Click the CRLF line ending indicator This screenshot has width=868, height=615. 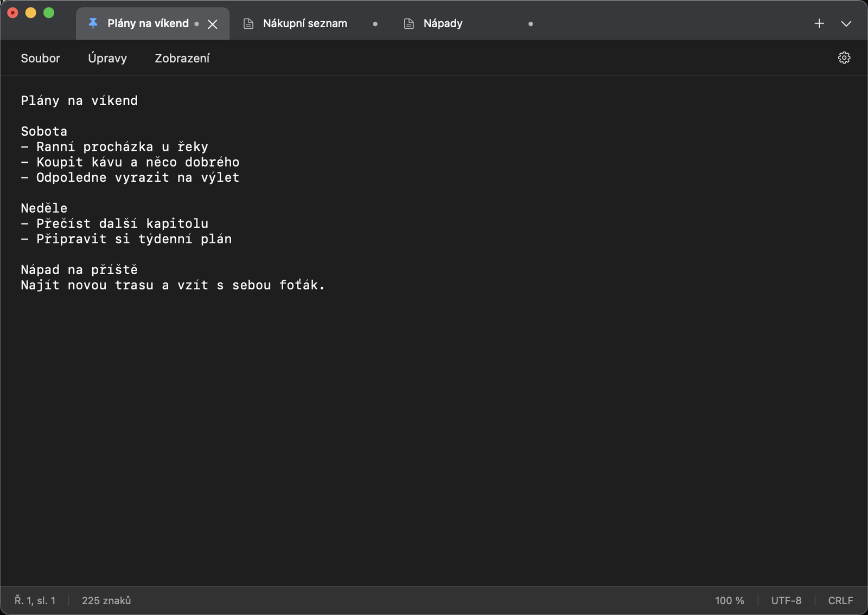(840, 600)
